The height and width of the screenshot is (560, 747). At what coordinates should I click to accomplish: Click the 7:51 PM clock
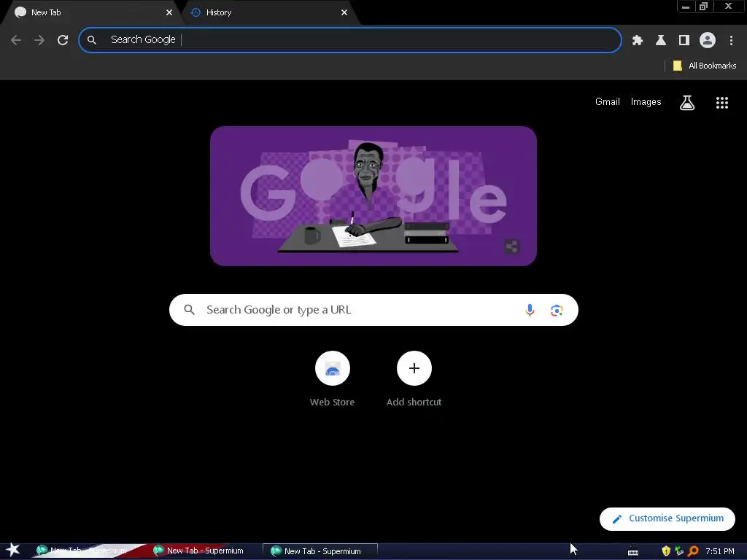[719, 551]
